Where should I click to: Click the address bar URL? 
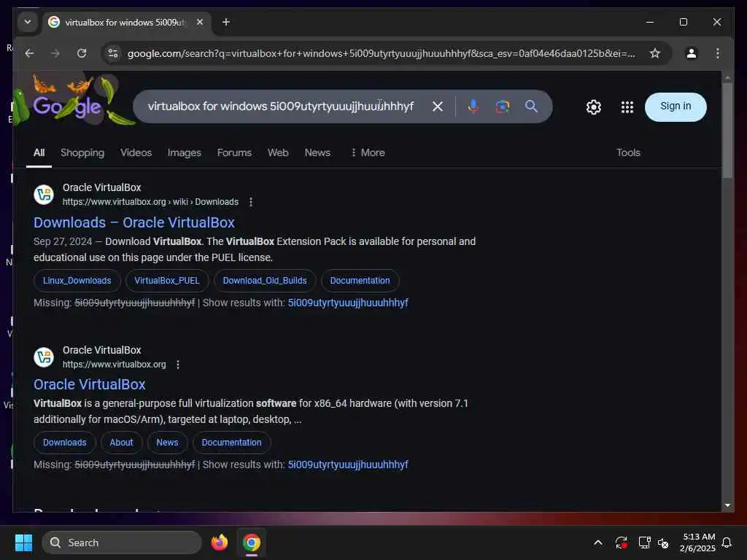pyautogui.click(x=381, y=53)
